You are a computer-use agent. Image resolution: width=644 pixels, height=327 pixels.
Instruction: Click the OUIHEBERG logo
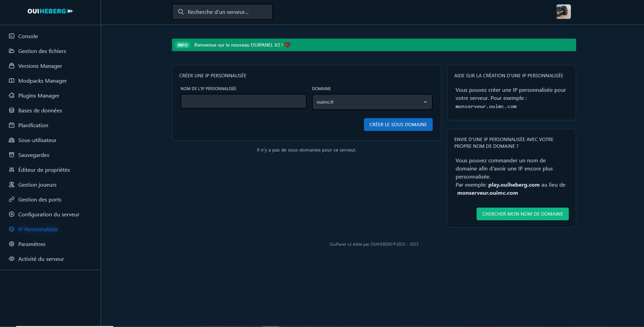(50, 11)
